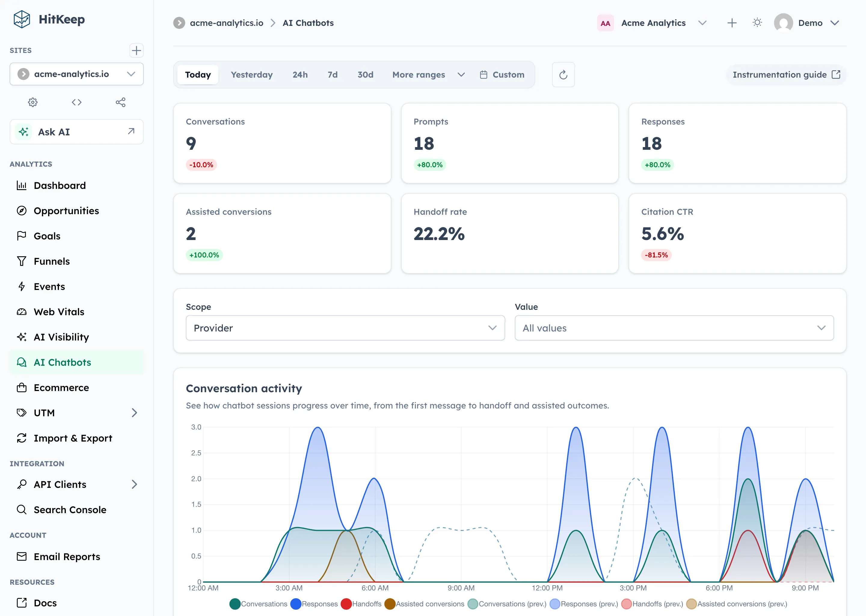Click the AI Chatbots chat icon

(22, 362)
